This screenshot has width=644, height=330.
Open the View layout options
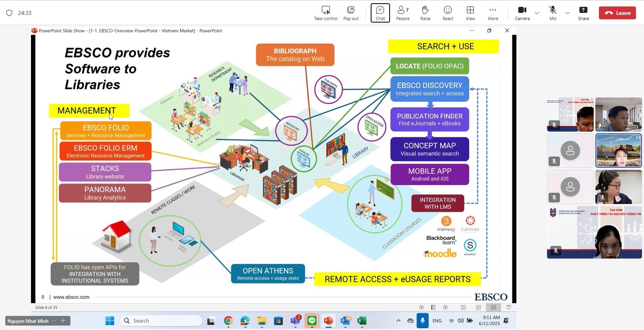pos(470,13)
